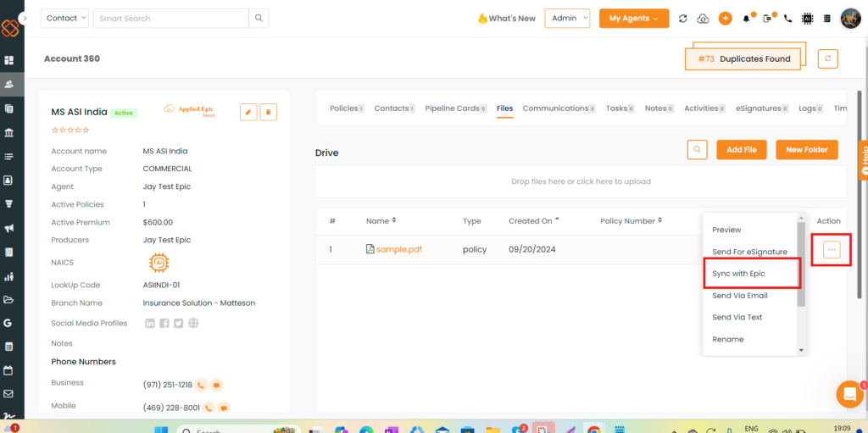The image size is (868, 433).
Task: Switch to the Activities tab
Action: pos(704,108)
